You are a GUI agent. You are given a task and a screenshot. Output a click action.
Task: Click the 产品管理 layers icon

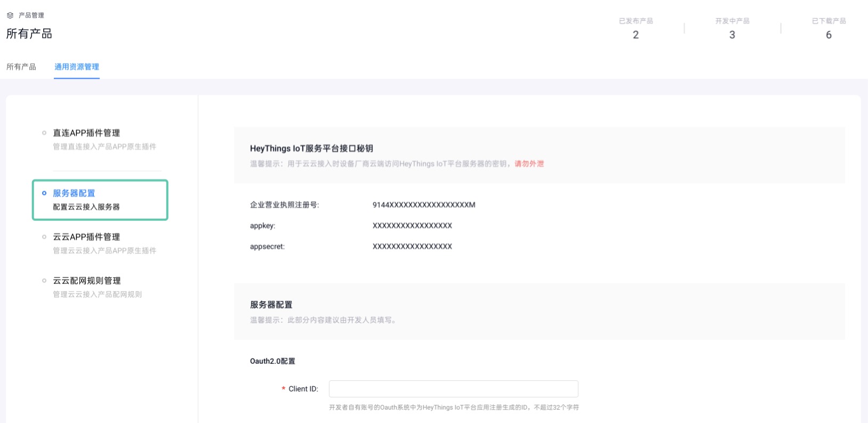pos(10,15)
